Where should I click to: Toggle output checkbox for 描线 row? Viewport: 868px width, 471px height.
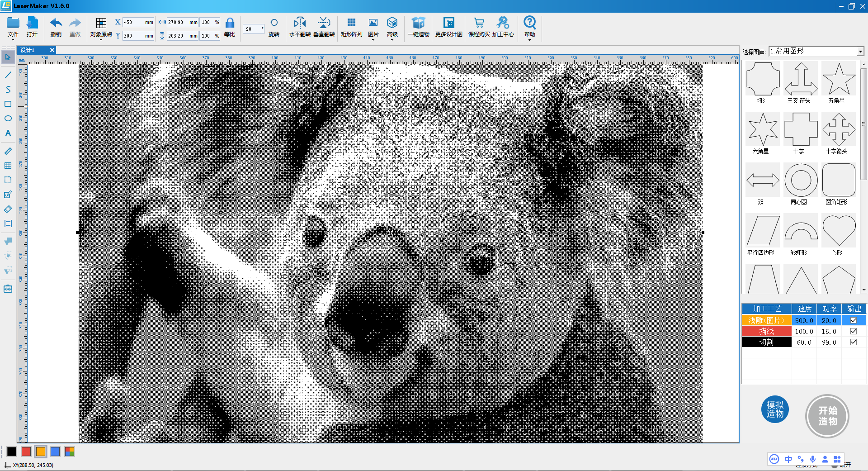pyautogui.click(x=854, y=331)
